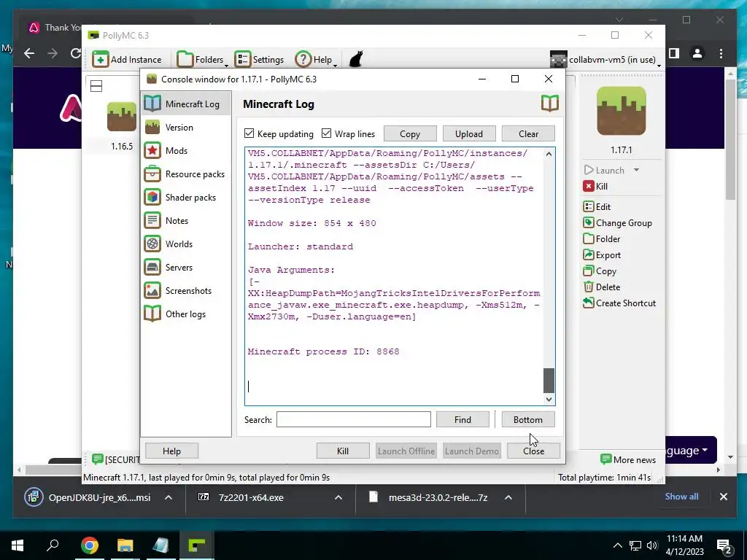This screenshot has width=747, height=560.
Task: Click the log scrollbar up arrow
Action: pyautogui.click(x=549, y=154)
